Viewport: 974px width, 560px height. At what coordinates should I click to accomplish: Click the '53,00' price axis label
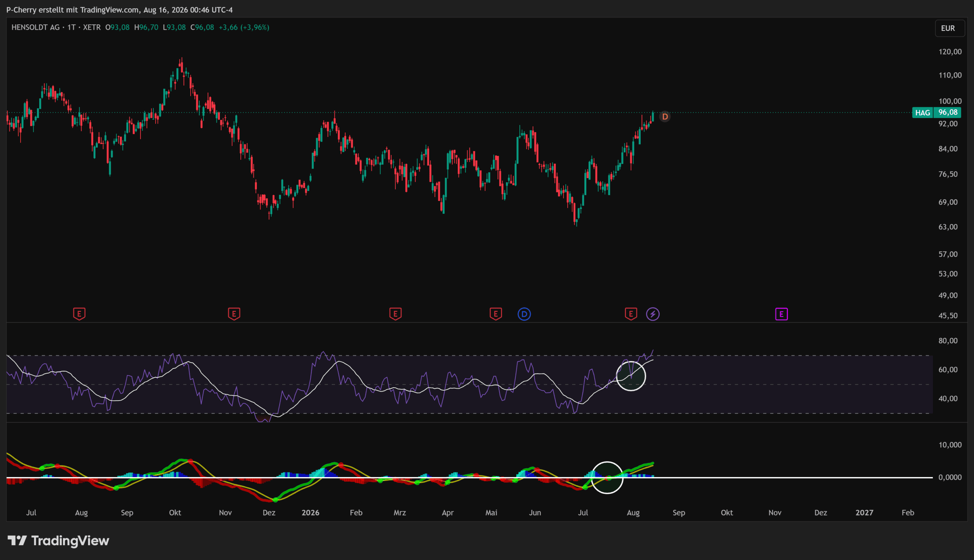pos(948,274)
